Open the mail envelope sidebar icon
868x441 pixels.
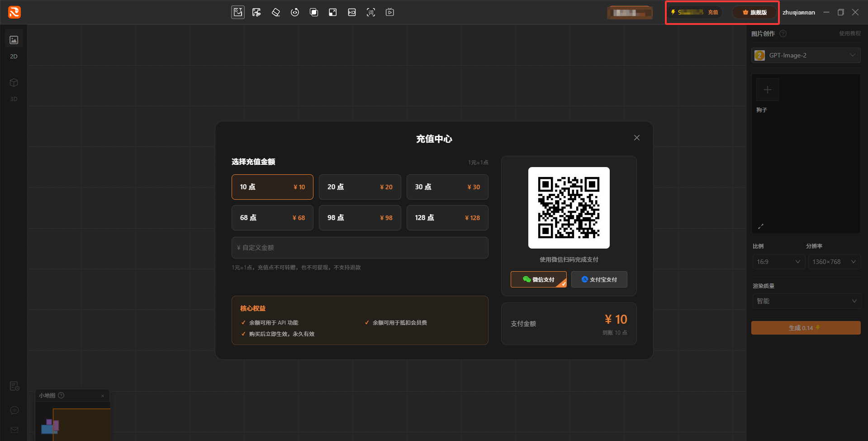point(14,430)
